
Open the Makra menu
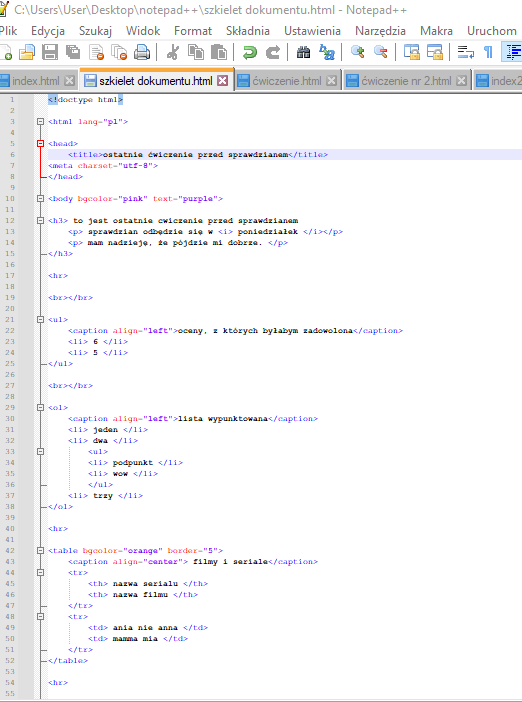(436, 31)
